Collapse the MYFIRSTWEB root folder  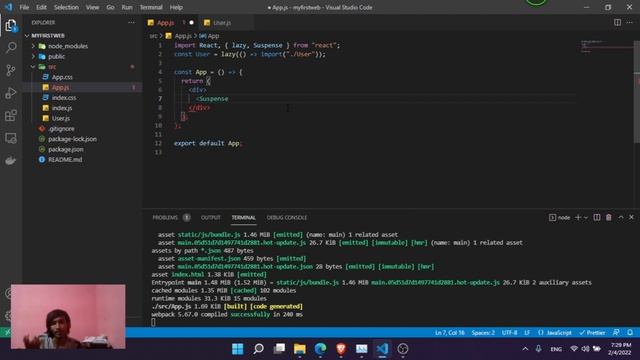48,36
